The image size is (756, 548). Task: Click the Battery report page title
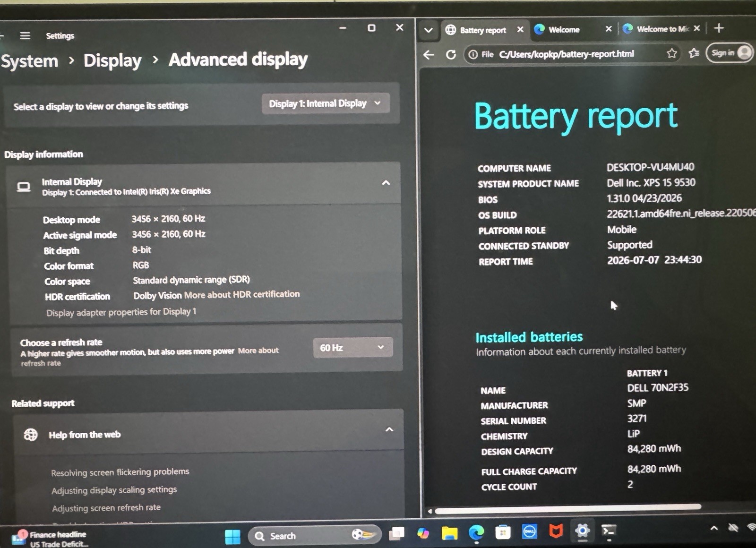576,117
